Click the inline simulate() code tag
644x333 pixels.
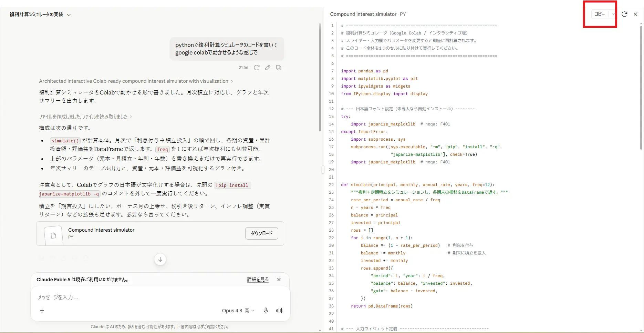click(x=65, y=141)
